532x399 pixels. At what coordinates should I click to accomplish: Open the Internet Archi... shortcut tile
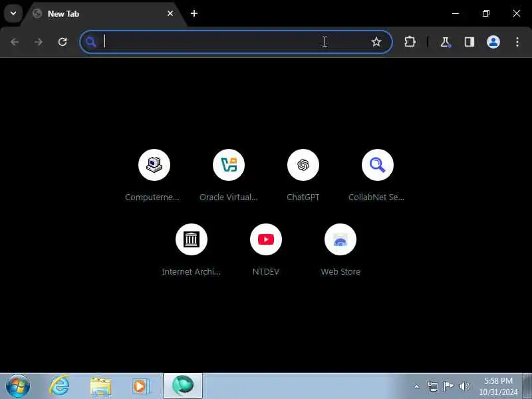(x=192, y=239)
